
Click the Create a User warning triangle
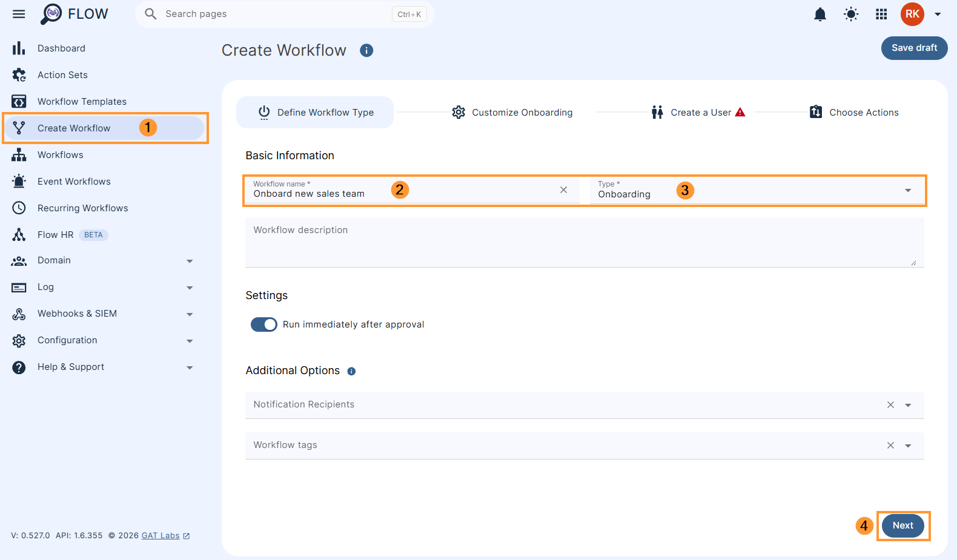coord(740,112)
